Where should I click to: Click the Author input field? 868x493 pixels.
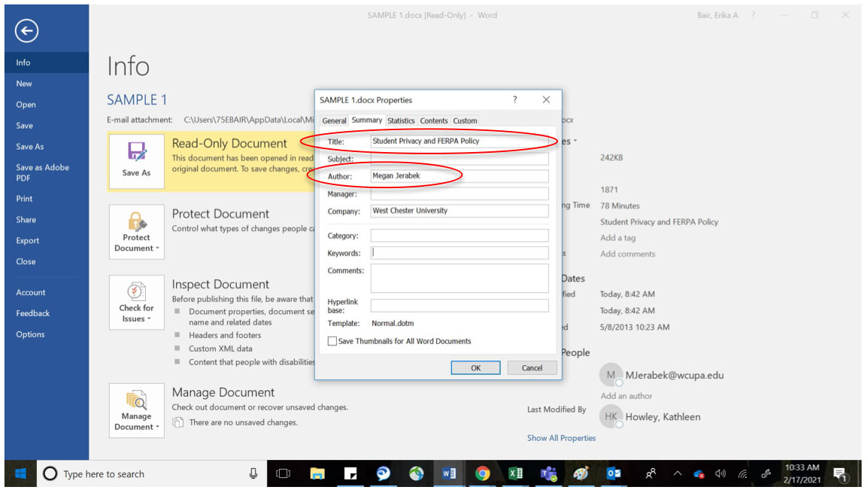(x=460, y=176)
